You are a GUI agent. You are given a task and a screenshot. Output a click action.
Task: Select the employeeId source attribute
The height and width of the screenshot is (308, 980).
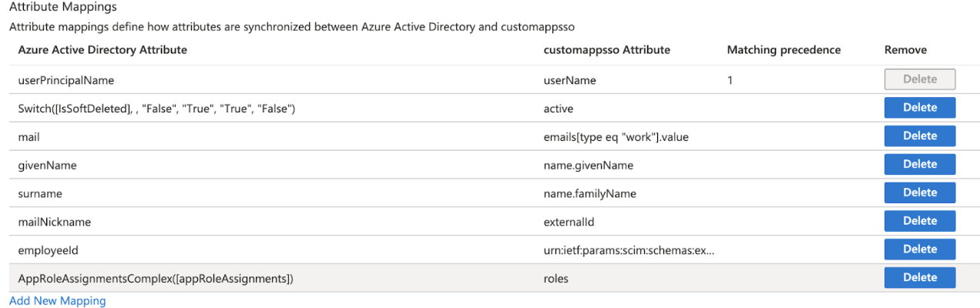click(48, 250)
